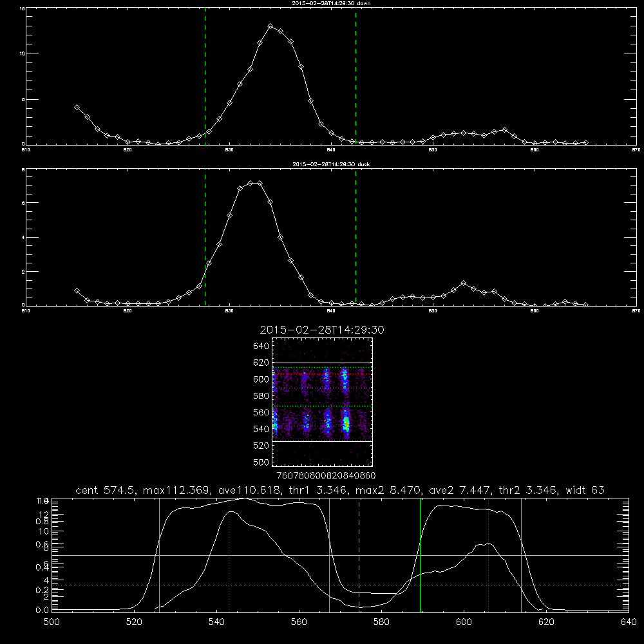Click red dotted line near 606 in bottom plot
This screenshot has width=644, height=644.
coord(488,554)
